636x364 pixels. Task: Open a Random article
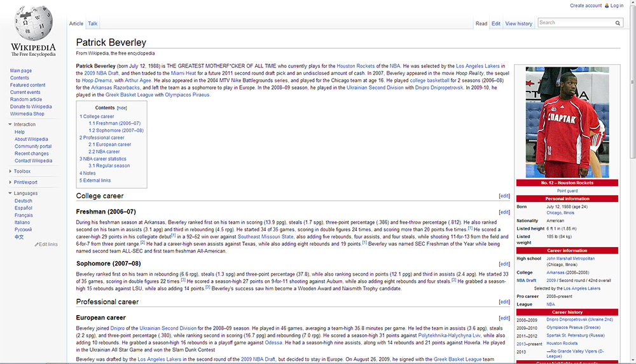pos(26,99)
